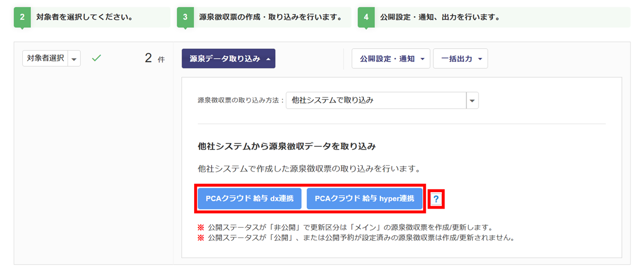Click note about 公開予約が設定済み

click(357, 237)
